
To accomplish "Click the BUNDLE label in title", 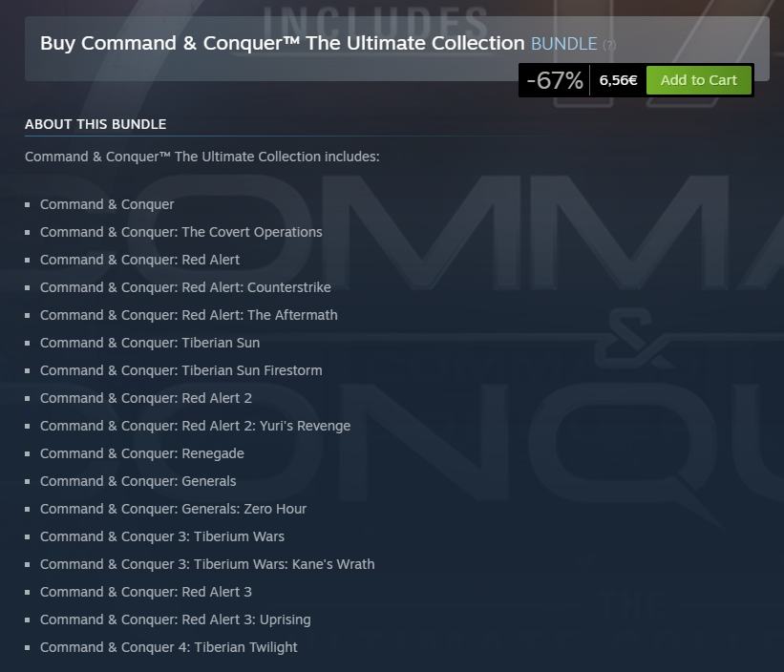I will [563, 44].
